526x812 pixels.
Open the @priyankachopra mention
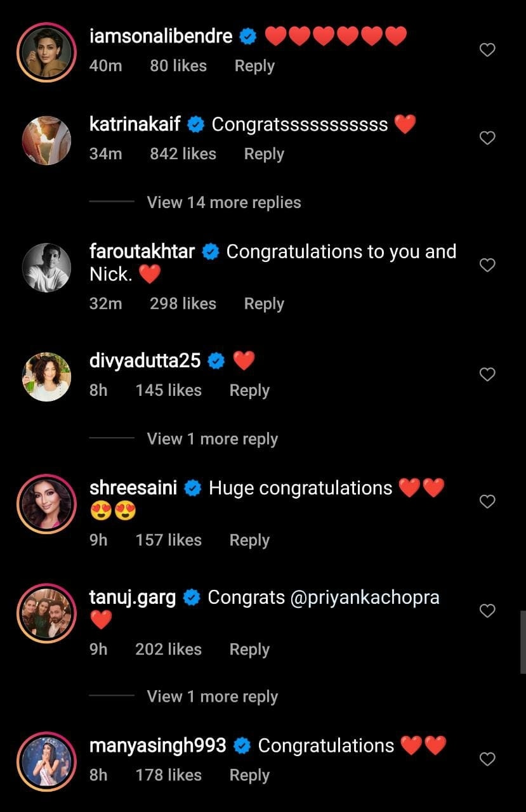pyautogui.click(x=365, y=598)
